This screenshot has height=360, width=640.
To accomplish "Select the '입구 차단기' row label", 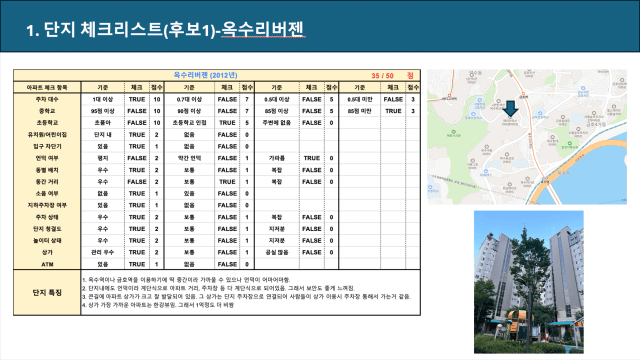I will point(47,146).
